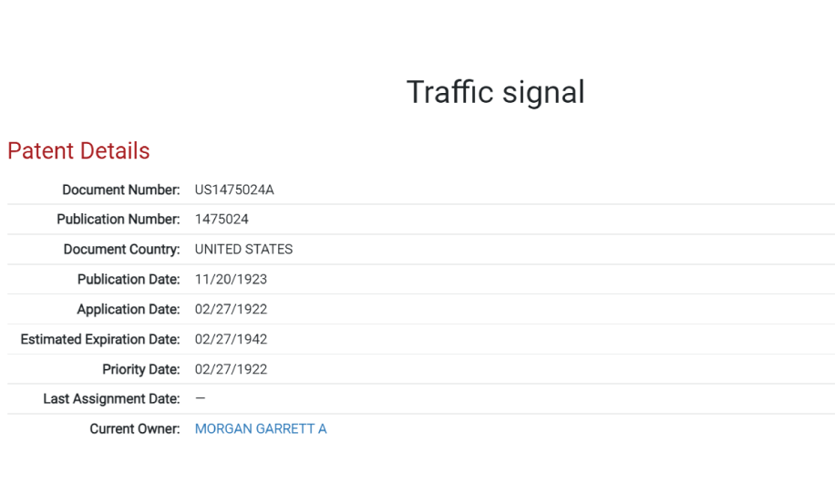Click the Patent Details section heading
This screenshot has width=835, height=504.
(x=78, y=151)
